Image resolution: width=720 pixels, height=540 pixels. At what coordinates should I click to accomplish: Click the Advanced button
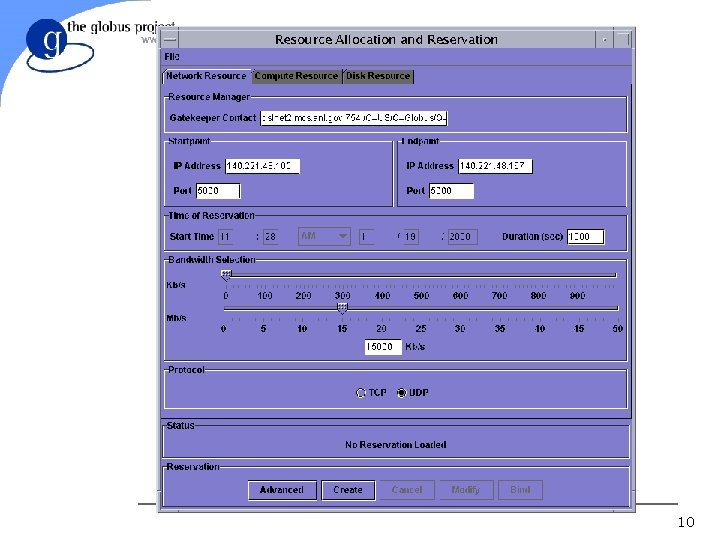[x=282, y=490]
